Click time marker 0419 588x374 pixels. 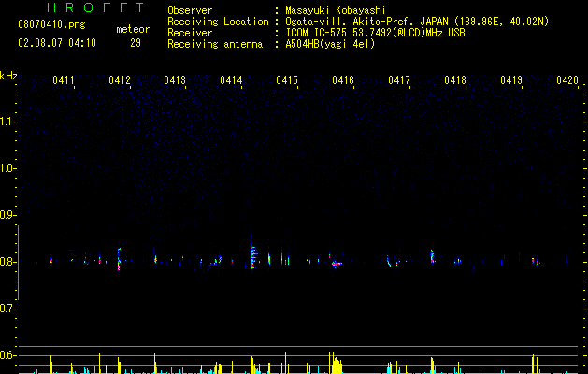coord(511,80)
